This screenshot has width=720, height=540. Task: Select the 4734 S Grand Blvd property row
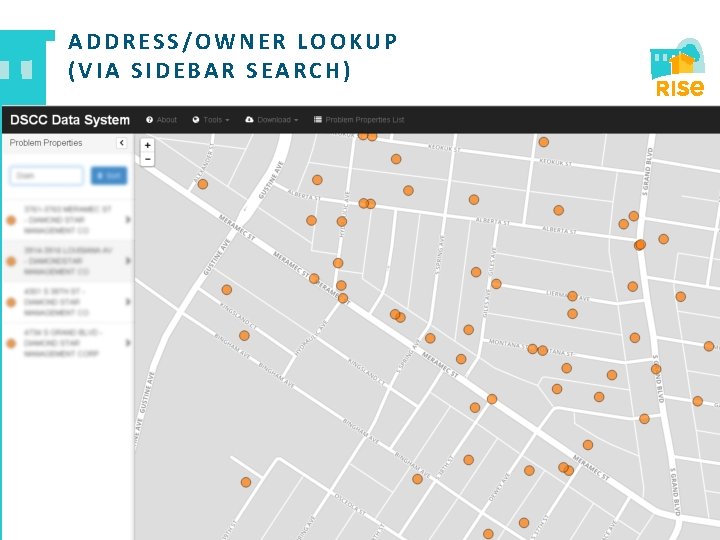coord(68,343)
